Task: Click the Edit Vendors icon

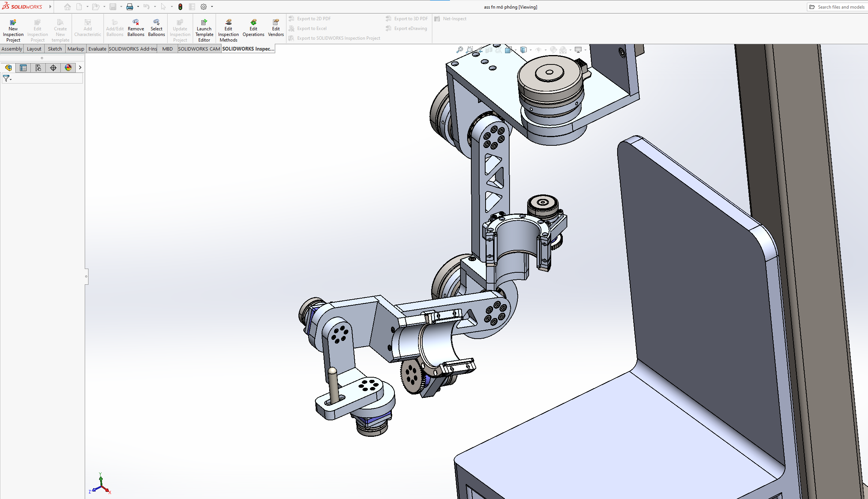Action: point(276,22)
